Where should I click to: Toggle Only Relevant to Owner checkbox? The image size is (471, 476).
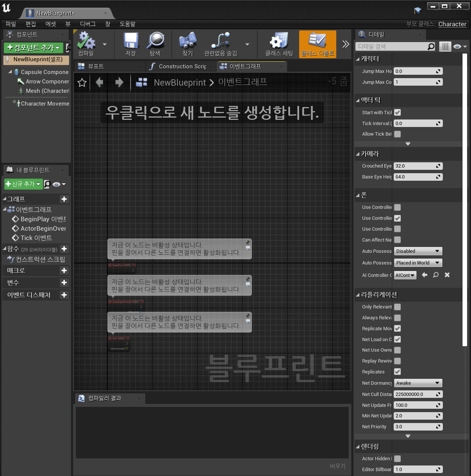click(x=397, y=307)
